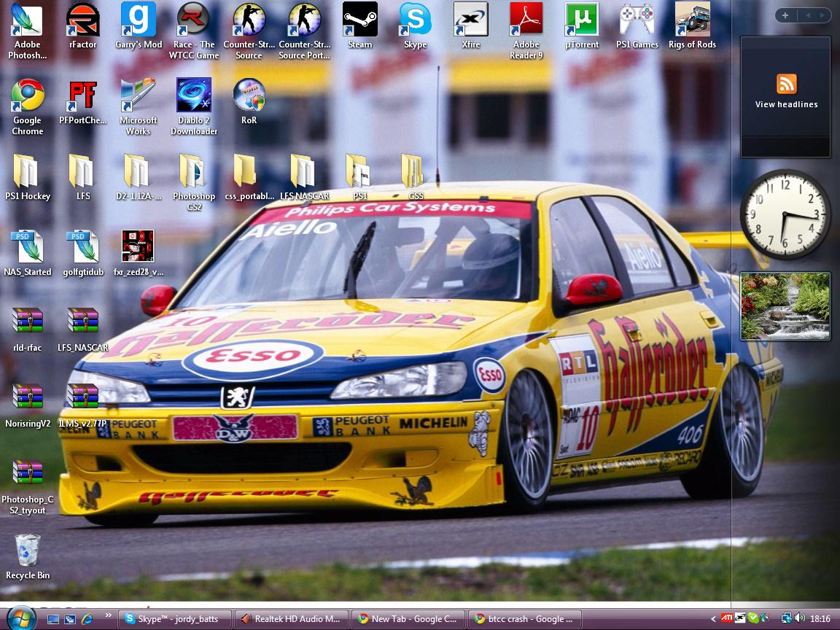Select the µTorrent desktop shortcut
840x630 pixels.
pyautogui.click(x=582, y=26)
